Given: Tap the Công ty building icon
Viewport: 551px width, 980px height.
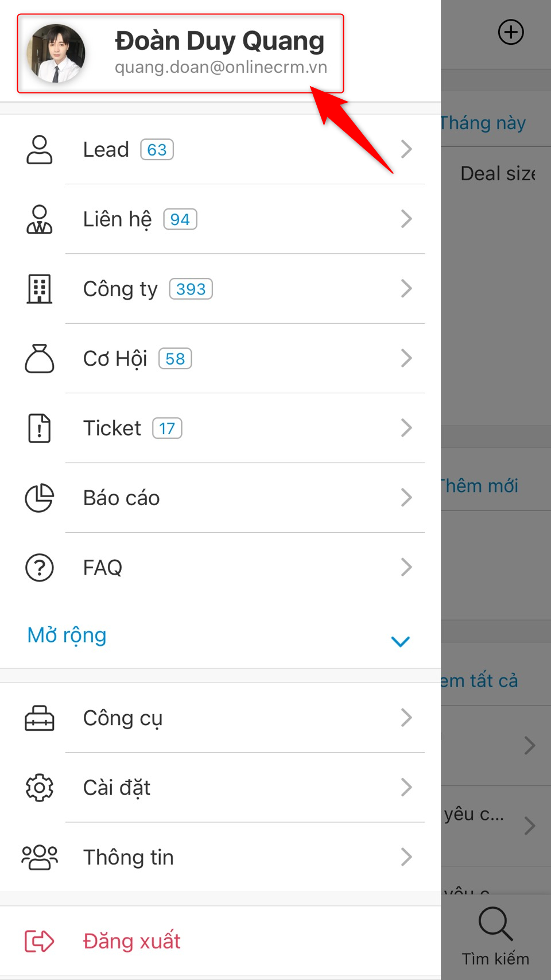Looking at the screenshot, I should click(39, 289).
